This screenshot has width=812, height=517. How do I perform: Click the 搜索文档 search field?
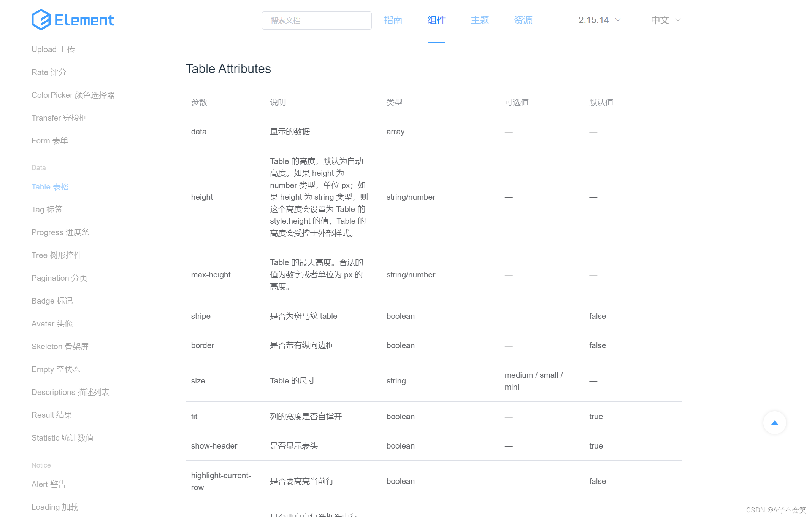point(316,20)
